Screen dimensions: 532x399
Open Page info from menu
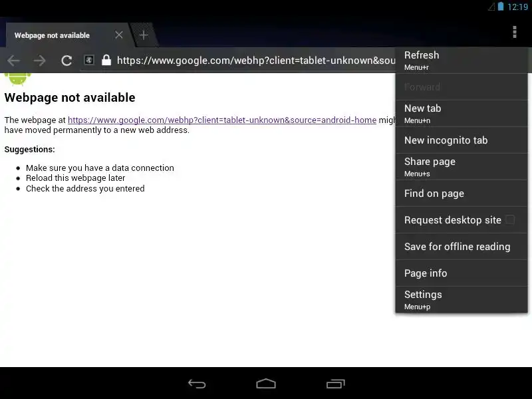462,273
